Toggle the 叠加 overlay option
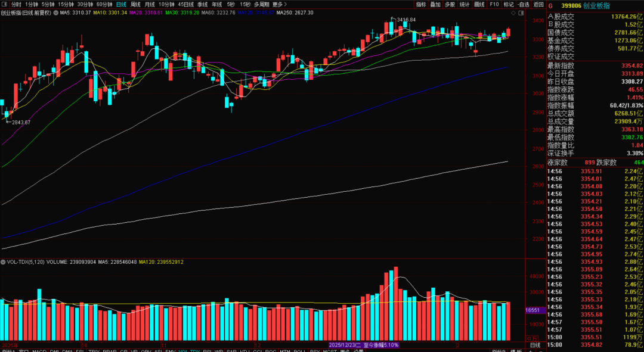Viewport: 644px width, 352px height. tap(435, 4)
